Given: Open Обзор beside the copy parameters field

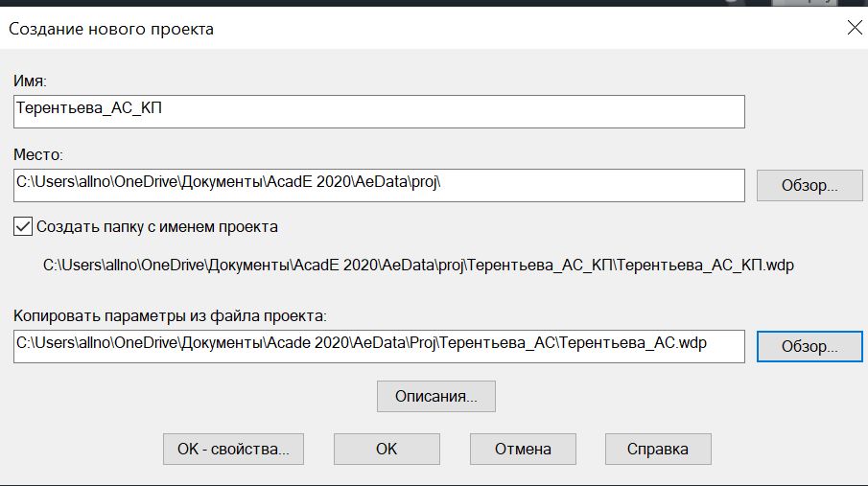Looking at the screenshot, I should [809, 346].
